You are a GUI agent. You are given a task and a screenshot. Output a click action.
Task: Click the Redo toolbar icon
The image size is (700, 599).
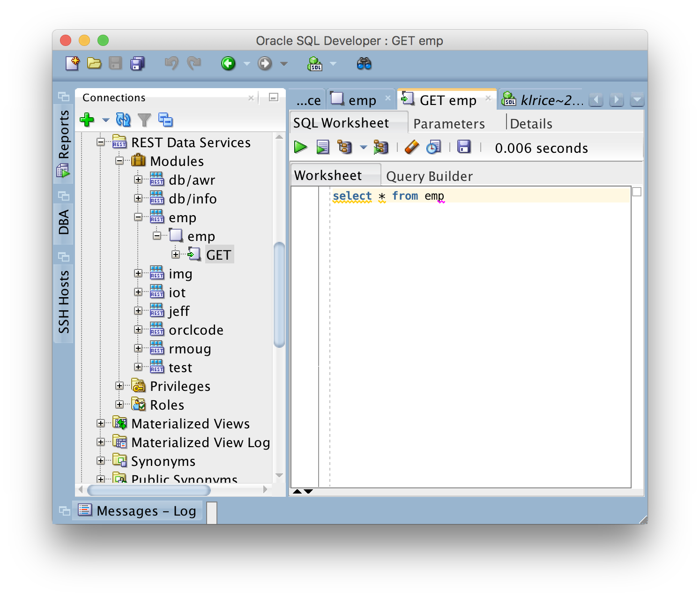[194, 63]
